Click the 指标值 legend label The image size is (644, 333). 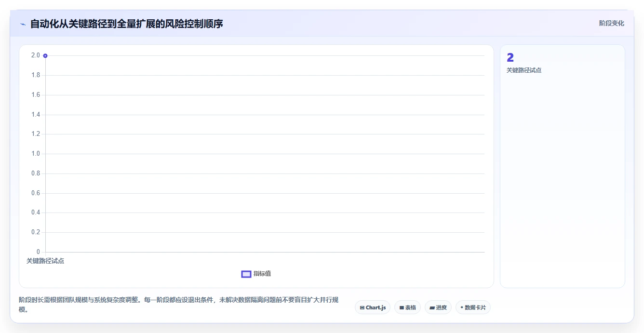point(262,274)
